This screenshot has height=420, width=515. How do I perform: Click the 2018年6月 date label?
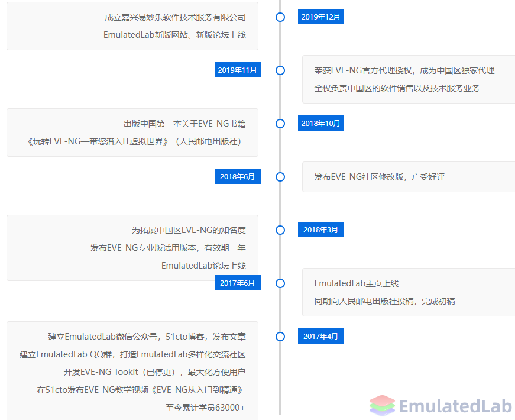238,176
